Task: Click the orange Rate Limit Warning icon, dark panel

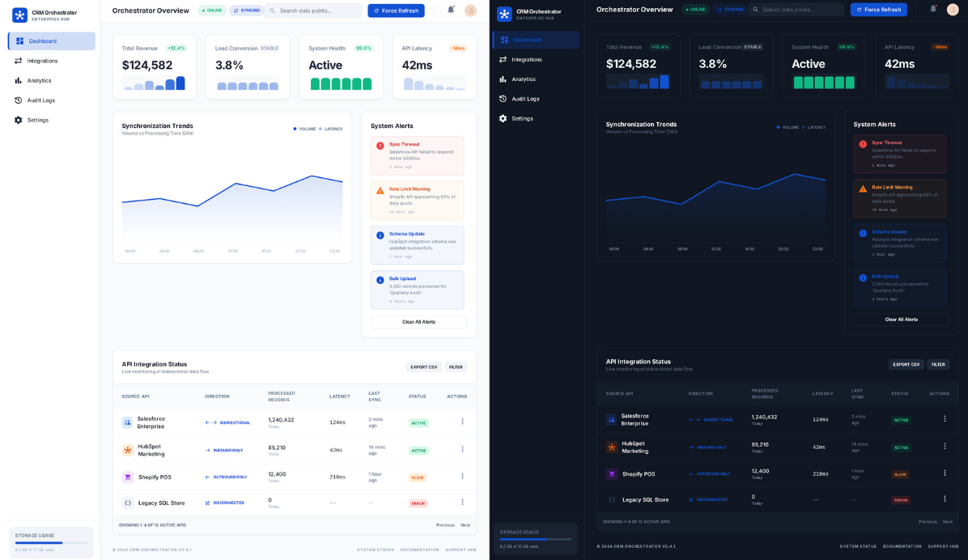Action: pyautogui.click(x=863, y=189)
